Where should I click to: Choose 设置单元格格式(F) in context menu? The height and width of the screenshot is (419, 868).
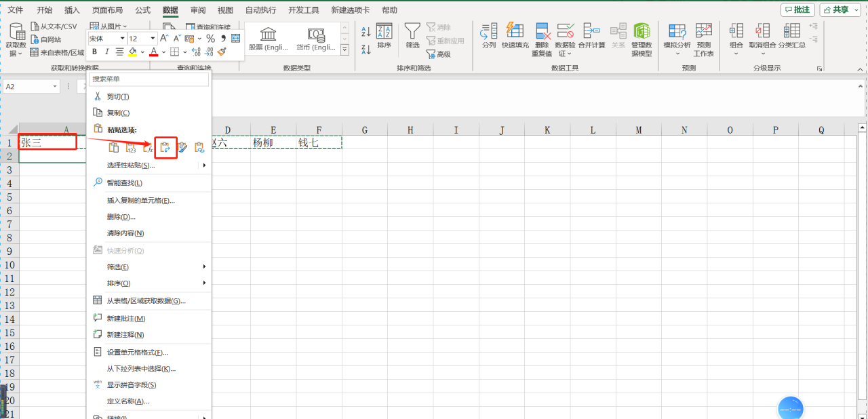pyautogui.click(x=149, y=353)
